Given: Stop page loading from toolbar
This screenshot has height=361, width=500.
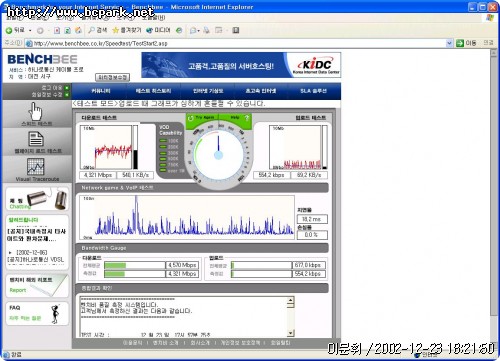Looking at the screenshot, I should (57, 31).
